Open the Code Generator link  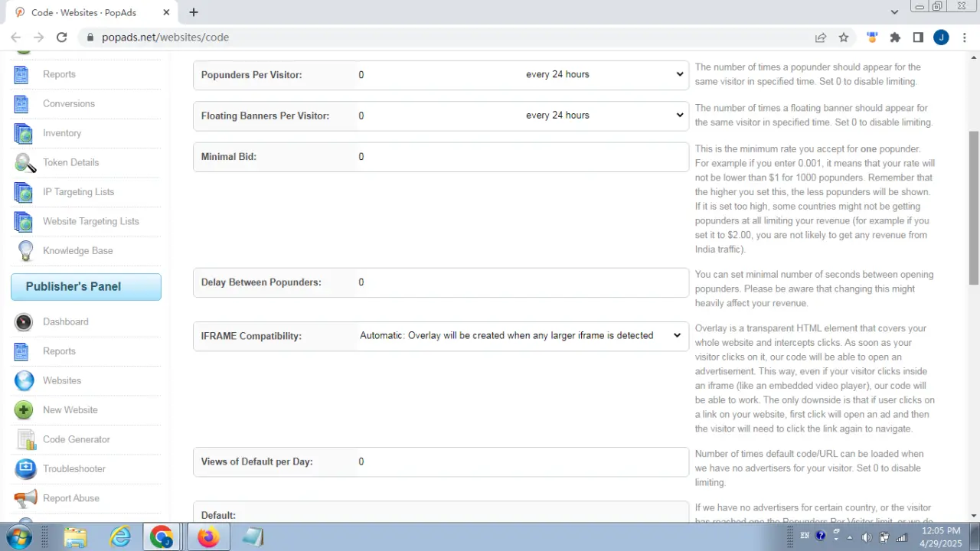(x=76, y=439)
